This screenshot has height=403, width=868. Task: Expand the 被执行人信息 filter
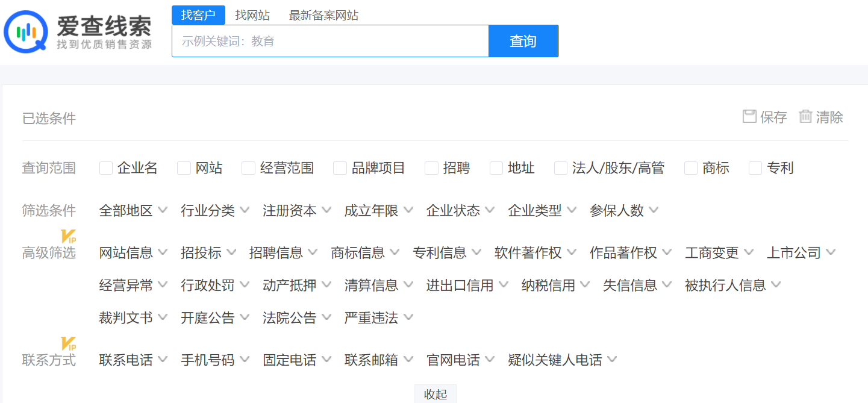(x=733, y=285)
